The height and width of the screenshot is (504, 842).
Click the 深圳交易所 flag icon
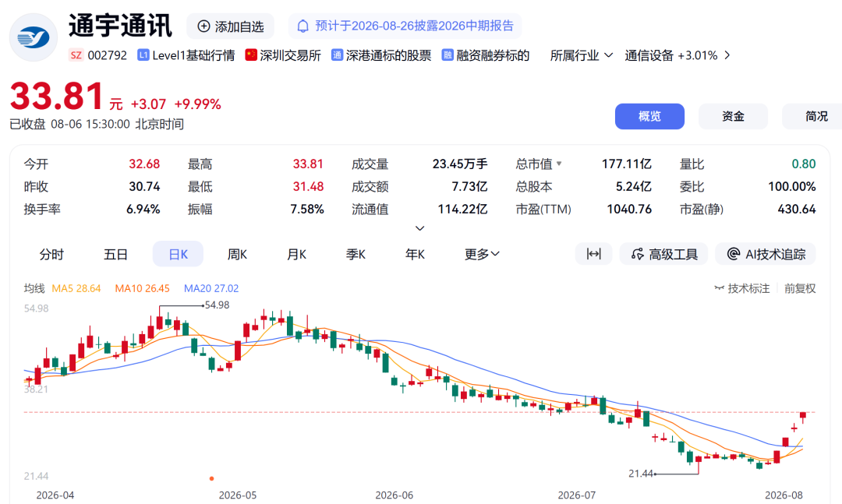pos(251,55)
